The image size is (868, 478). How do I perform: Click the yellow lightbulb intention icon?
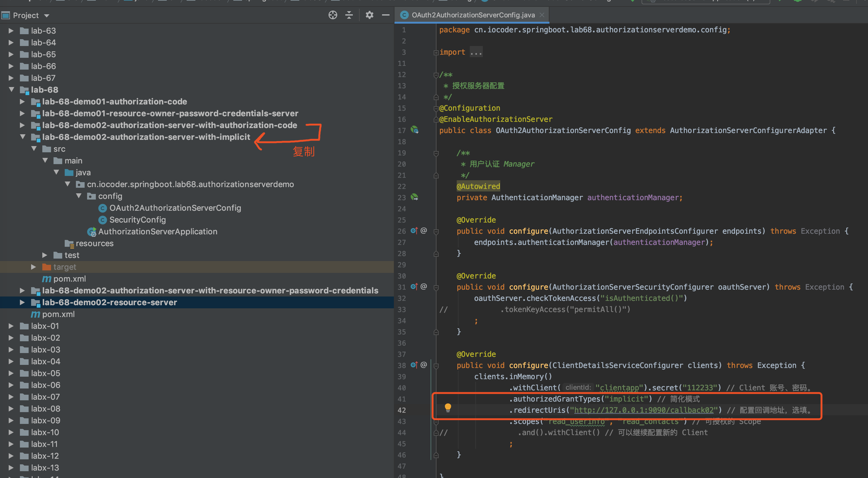point(447,408)
